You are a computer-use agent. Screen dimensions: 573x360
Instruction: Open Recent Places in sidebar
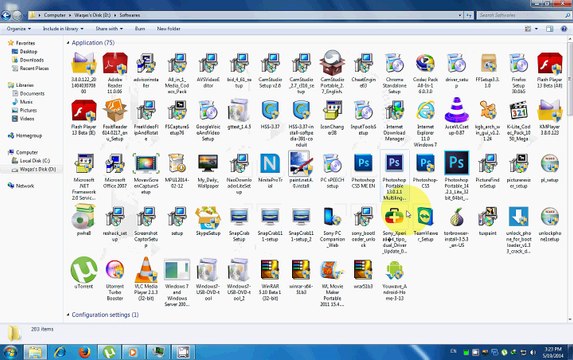tap(34, 68)
